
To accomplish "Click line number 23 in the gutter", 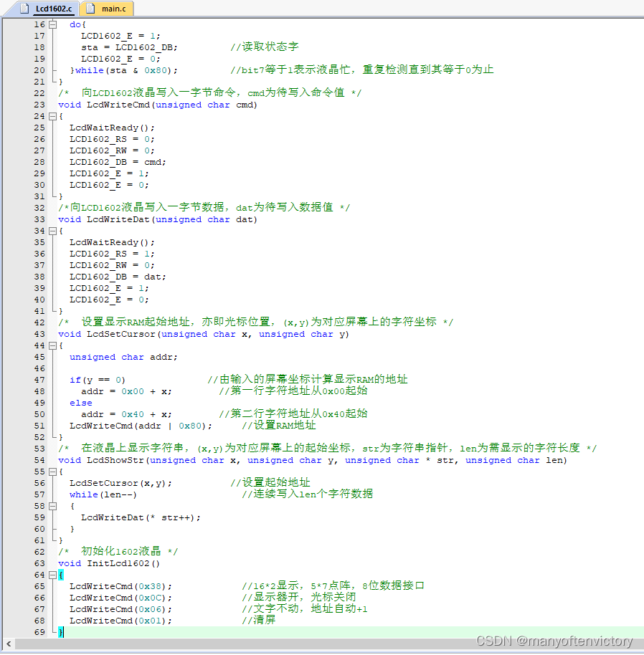I will click(39, 105).
